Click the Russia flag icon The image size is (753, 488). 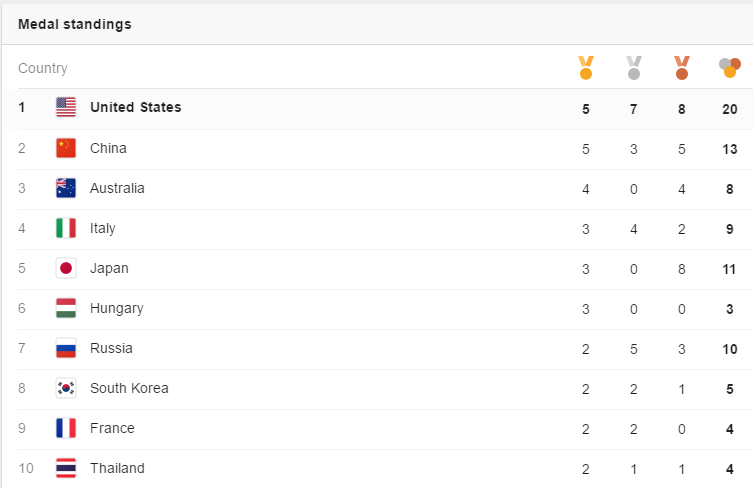click(x=66, y=348)
